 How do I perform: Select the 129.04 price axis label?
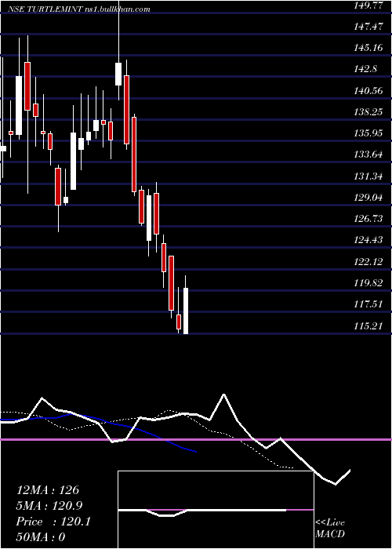tap(368, 198)
